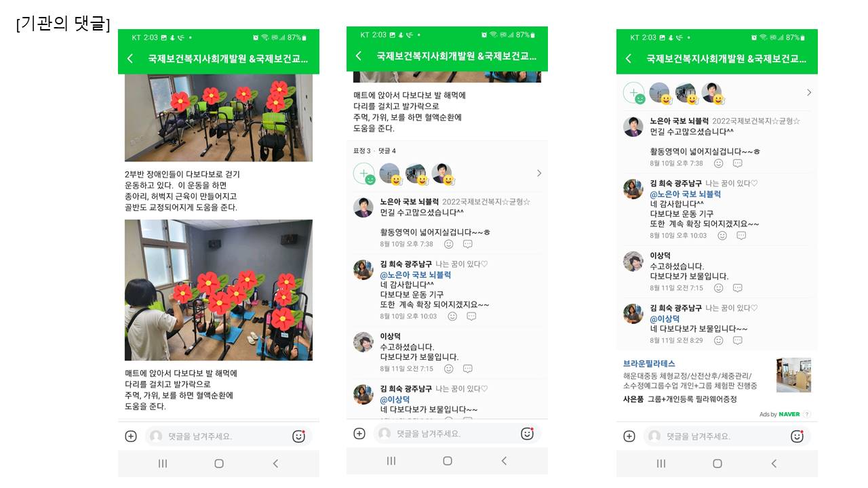Open 표정 3 reactions tab in middle phone
The height and width of the screenshot is (488, 868).
click(362, 150)
